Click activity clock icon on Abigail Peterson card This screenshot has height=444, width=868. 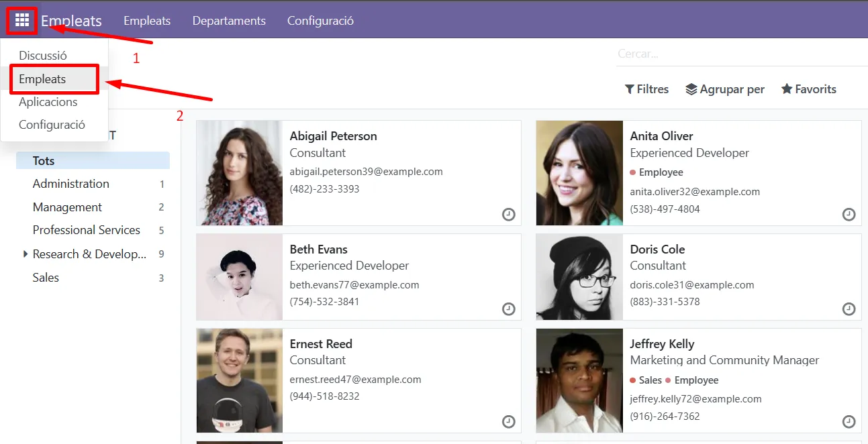[x=509, y=215]
